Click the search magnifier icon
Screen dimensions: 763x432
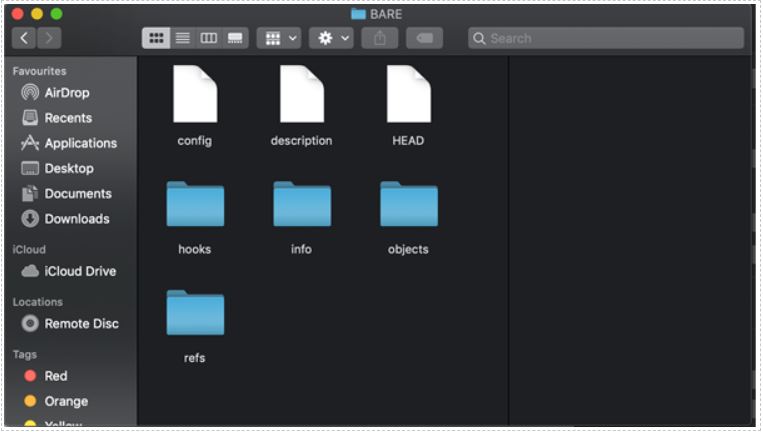[x=479, y=38]
